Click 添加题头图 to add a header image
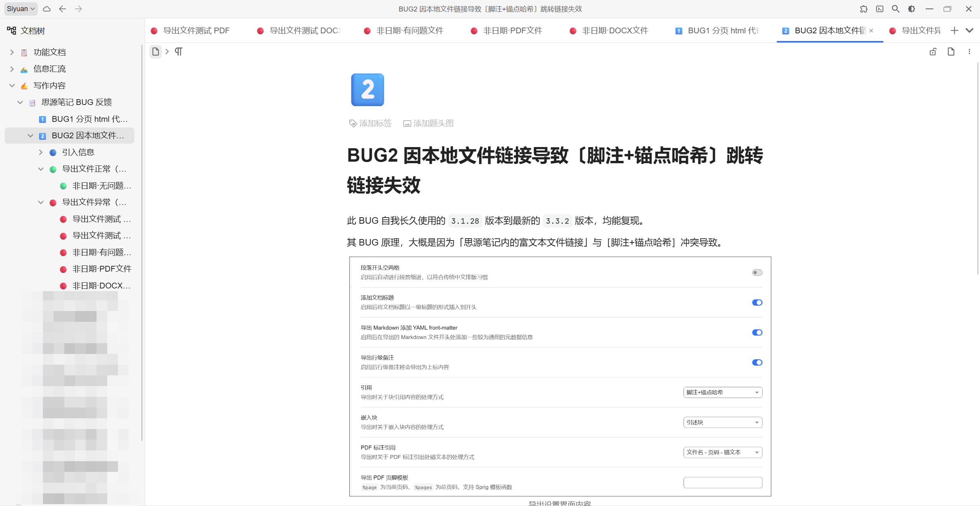 click(428, 123)
